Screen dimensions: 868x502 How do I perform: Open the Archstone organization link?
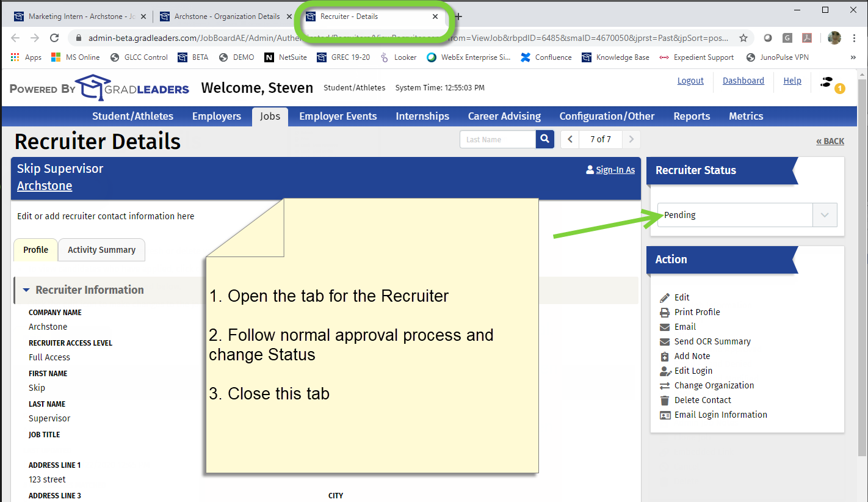[x=45, y=186]
